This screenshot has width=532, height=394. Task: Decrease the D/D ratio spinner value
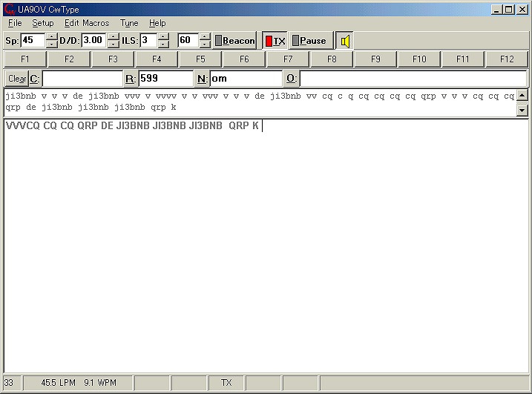pyautogui.click(x=113, y=45)
